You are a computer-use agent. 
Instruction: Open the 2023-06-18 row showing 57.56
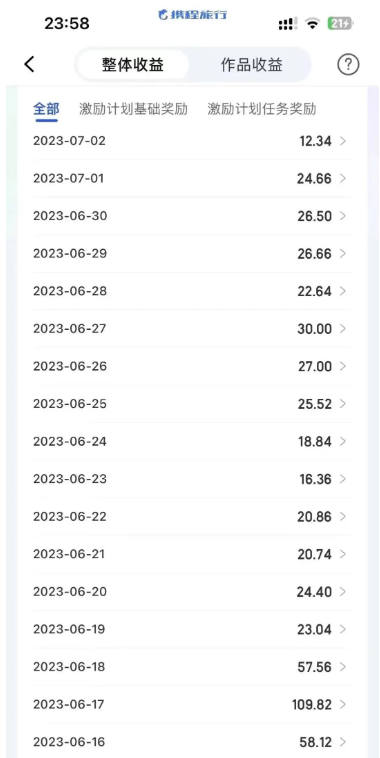192,667
